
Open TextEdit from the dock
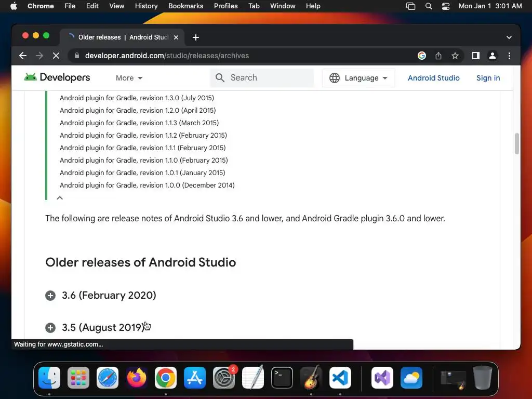pyautogui.click(x=253, y=378)
